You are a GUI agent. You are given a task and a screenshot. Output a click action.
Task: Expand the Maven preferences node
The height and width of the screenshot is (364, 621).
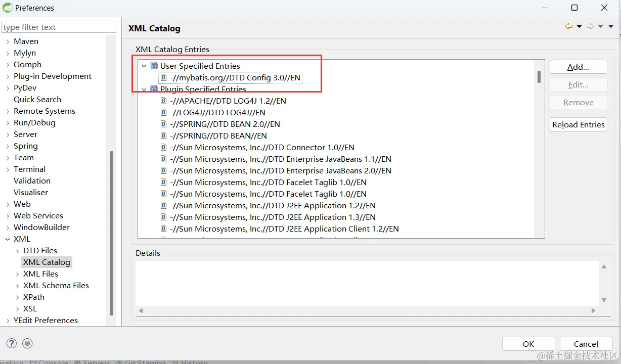pos(8,41)
